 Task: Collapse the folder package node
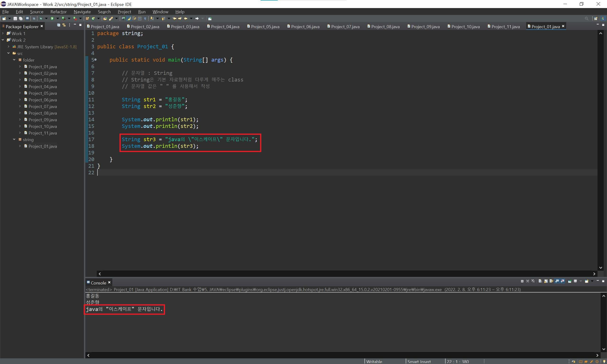click(14, 60)
